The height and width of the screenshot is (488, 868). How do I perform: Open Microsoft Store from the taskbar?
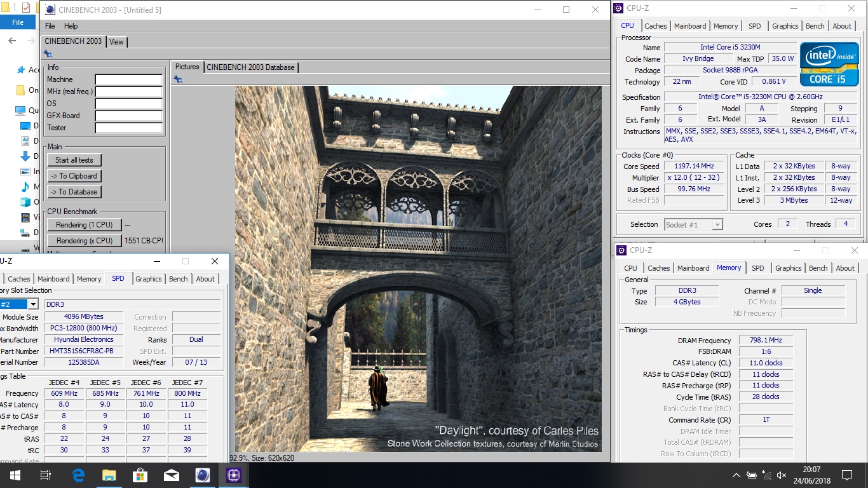click(x=140, y=475)
